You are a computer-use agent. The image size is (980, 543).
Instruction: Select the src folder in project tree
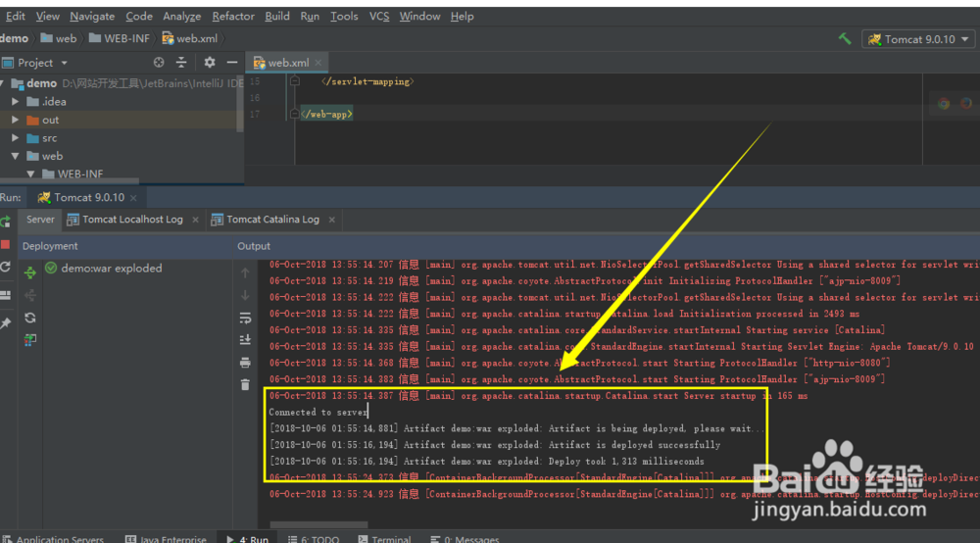click(x=49, y=138)
